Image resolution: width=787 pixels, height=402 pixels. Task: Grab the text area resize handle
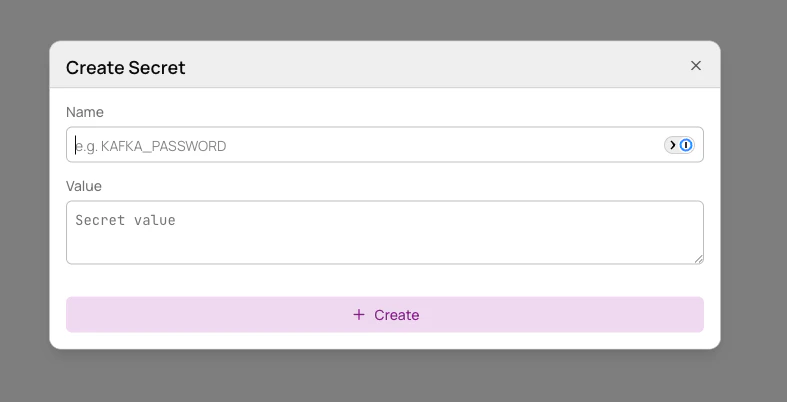(698, 259)
